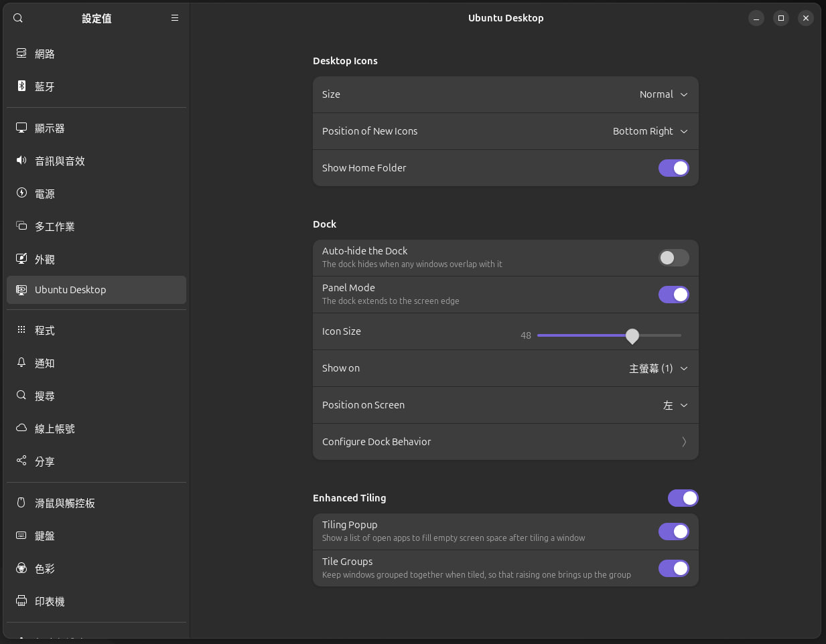Open the hamburger menu in the sidebar header
The width and height of the screenshot is (826, 644).
coord(175,18)
